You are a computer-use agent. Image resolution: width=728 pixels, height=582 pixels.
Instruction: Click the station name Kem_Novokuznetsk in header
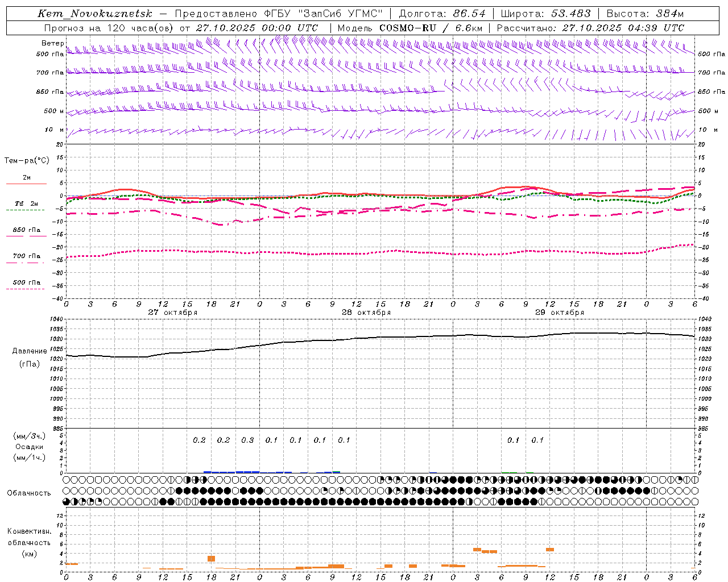95,14
